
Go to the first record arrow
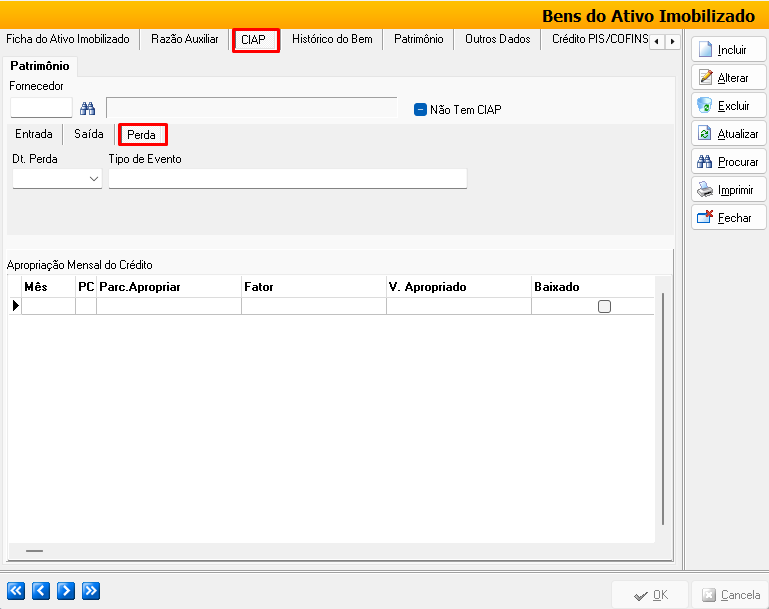pos(16,591)
